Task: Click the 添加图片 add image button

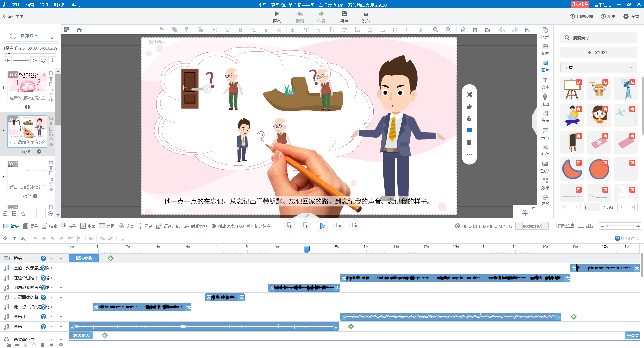Action: pyautogui.click(x=599, y=53)
